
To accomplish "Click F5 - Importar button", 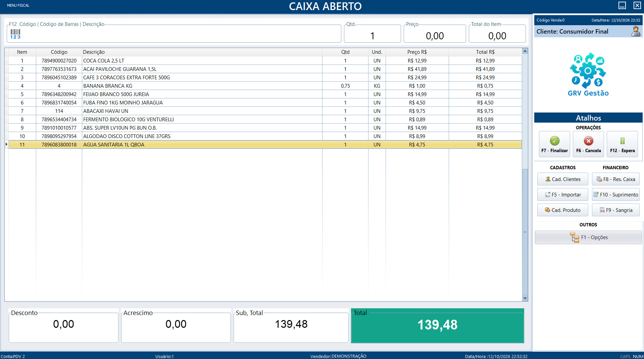I will tap(563, 195).
